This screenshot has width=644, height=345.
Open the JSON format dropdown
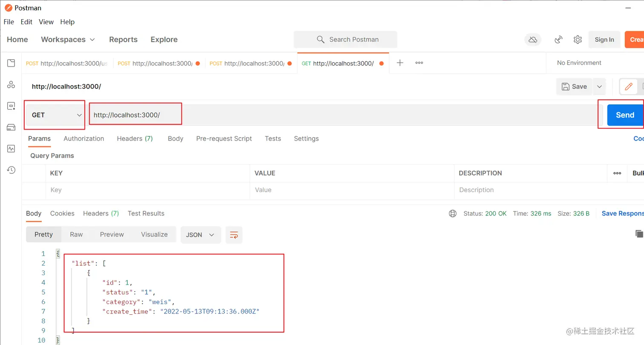coord(201,235)
